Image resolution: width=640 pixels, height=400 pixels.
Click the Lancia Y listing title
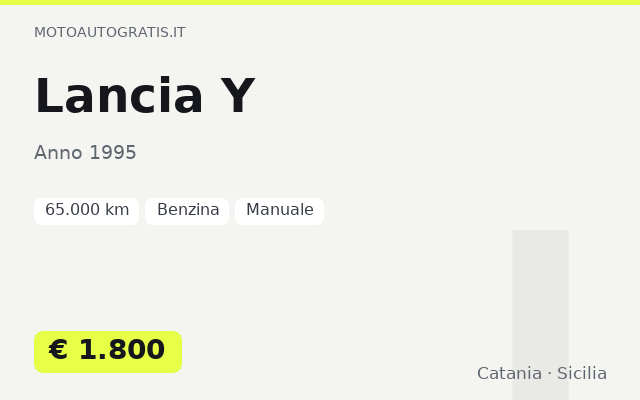(145, 96)
